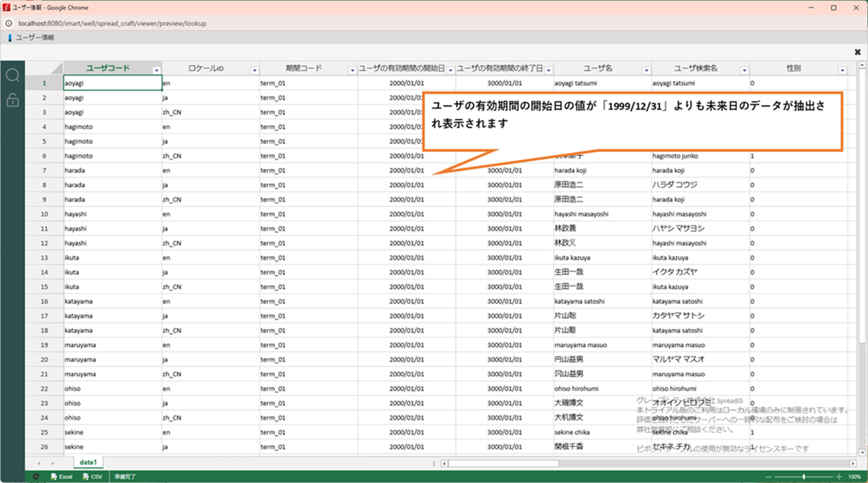Click the horizontal scrollbar right arrow

(x=853, y=463)
